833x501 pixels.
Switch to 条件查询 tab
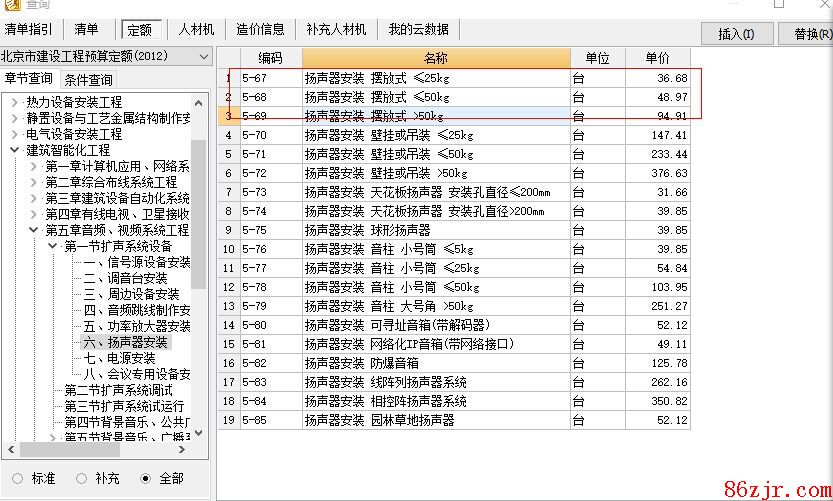pos(89,79)
